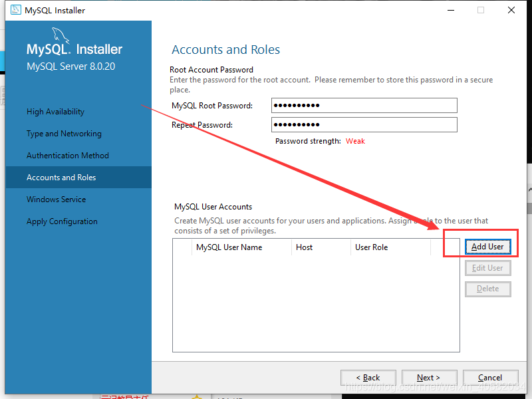Close the MySQL Installer window
The height and width of the screenshot is (399, 532).
511,10
